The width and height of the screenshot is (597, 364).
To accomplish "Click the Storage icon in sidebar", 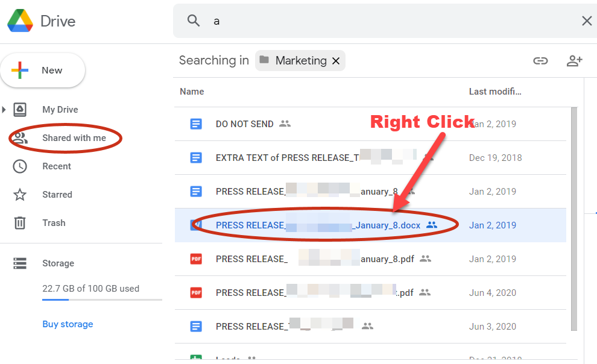I will point(19,263).
